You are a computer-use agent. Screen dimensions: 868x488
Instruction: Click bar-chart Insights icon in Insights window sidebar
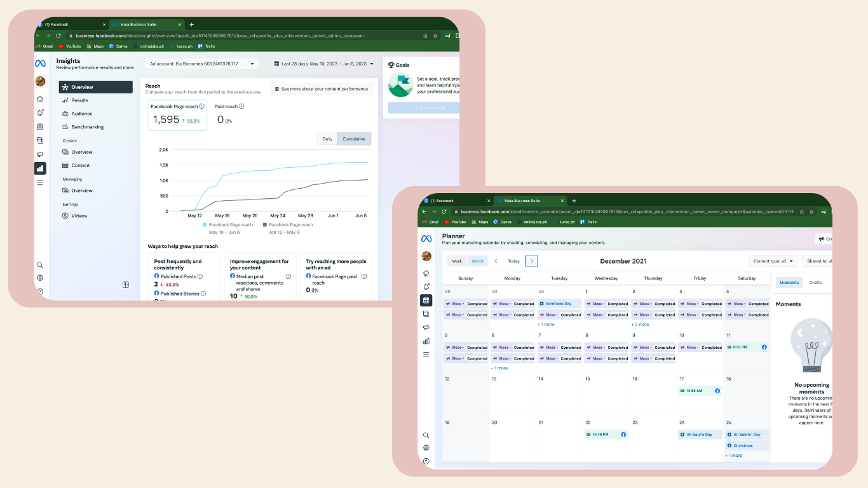[40, 168]
